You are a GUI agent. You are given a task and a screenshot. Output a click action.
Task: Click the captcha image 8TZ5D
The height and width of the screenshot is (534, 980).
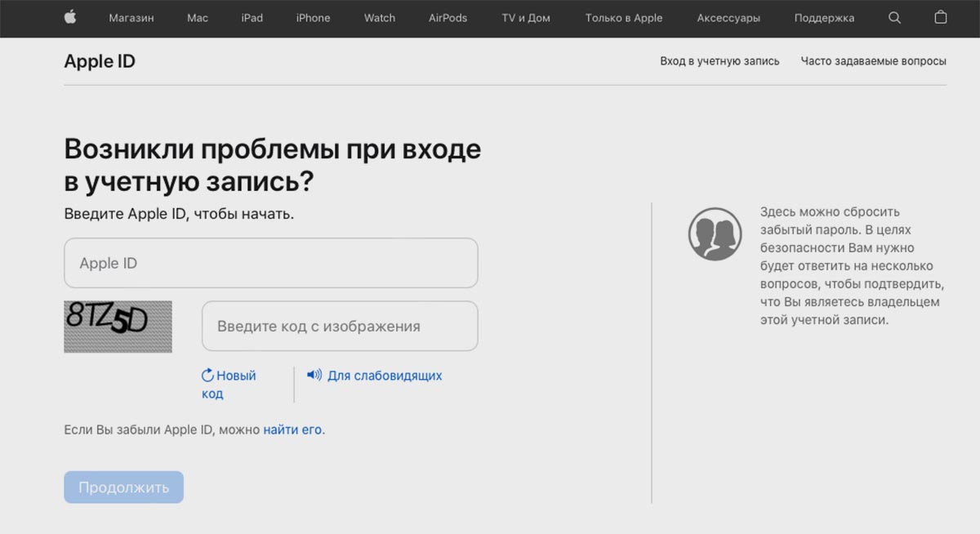(118, 326)
